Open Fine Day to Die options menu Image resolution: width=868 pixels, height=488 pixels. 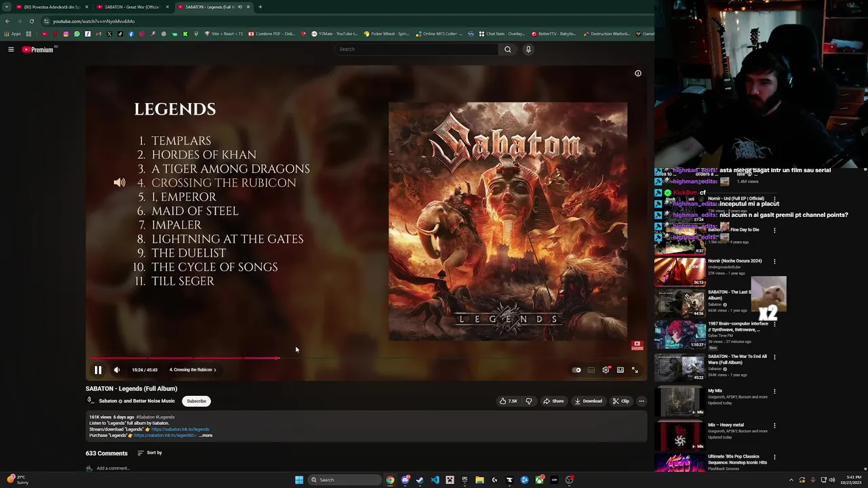[774, 230]
